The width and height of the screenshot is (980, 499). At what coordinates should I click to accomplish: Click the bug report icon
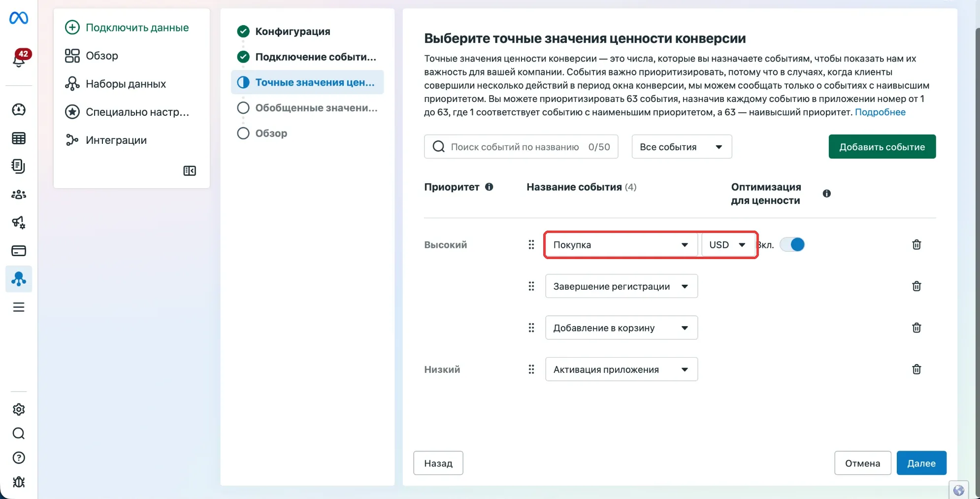19,482
